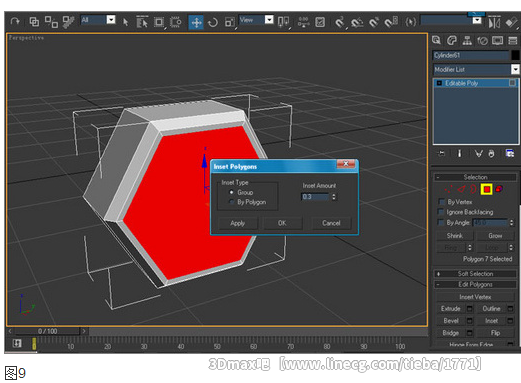This screenshot has height=383, width=521.
Task: Toggle Angle Snap icon
Action: point(357,22)
